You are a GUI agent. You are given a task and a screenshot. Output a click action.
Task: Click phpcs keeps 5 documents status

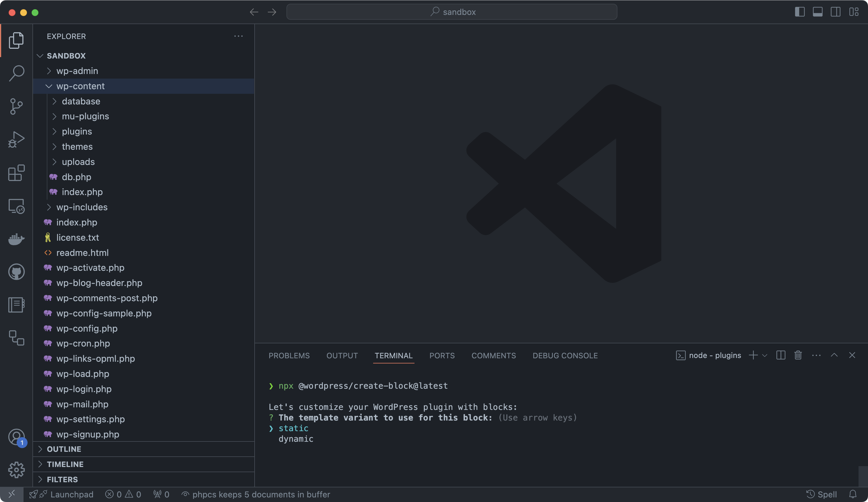pyautogui.click(x=255, y=495)
